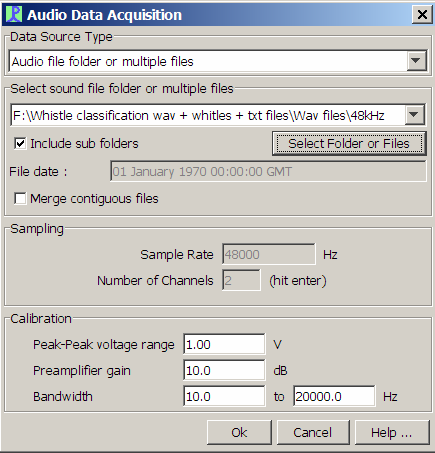Click the lower Bandwidth field showing 10.0

(224, 396)
